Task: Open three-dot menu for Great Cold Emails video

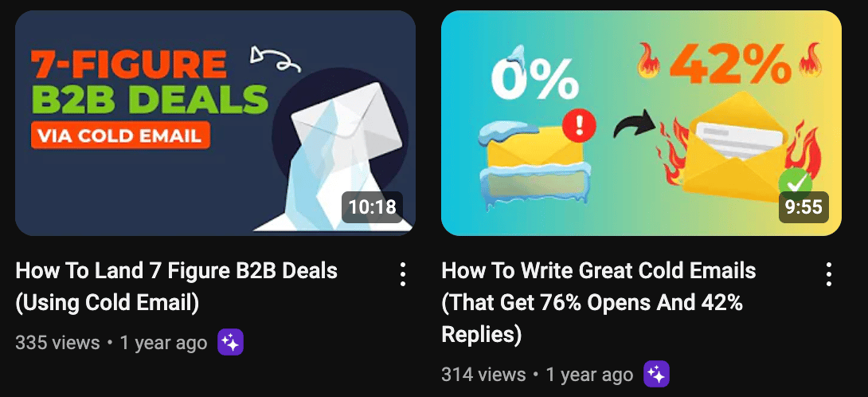Action: click(829, 274)
